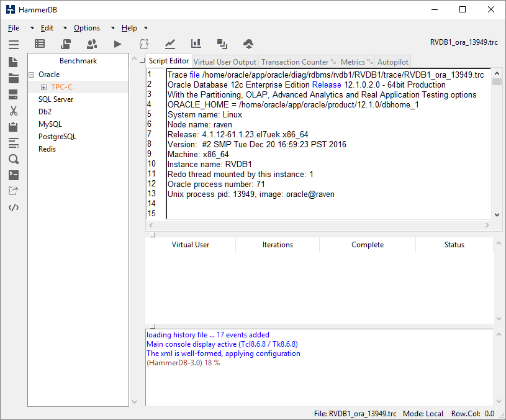Click the New document sidebar icon

[13, 62]
